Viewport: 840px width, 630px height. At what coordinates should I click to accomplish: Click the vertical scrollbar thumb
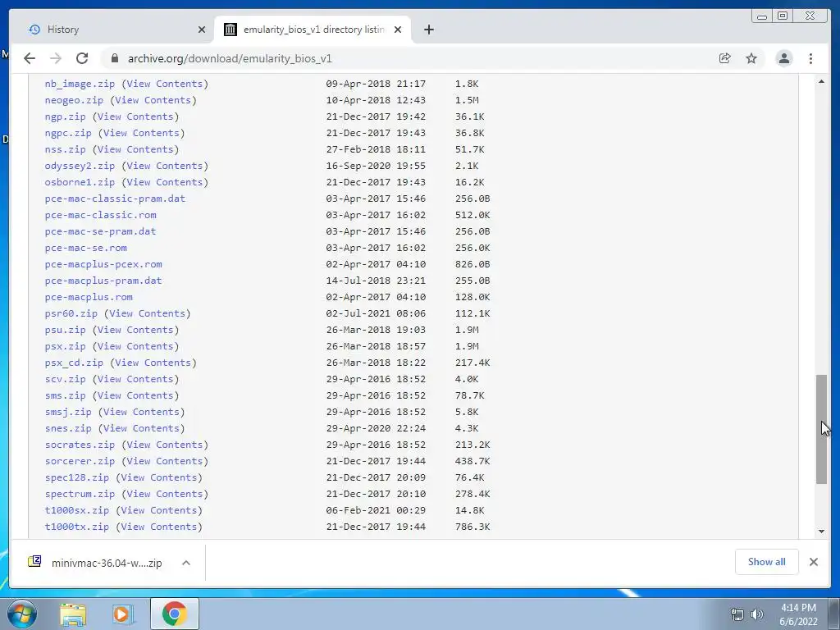tap(821, 429)
